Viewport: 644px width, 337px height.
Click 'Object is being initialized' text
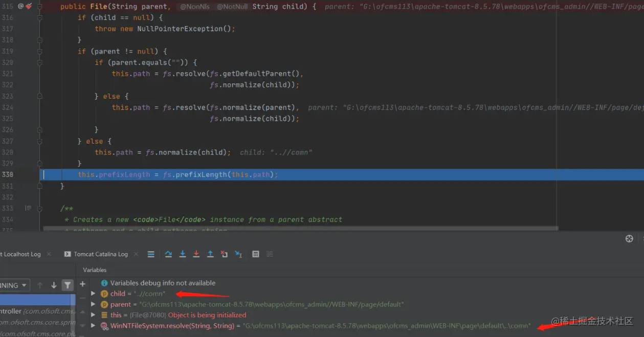[x=207, y=315]
